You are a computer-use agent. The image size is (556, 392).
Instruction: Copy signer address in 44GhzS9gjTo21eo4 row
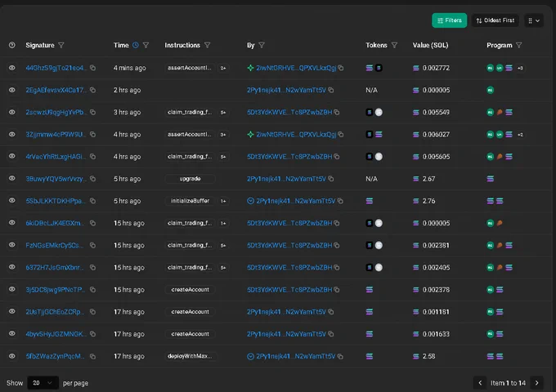(x=341, y=68)
